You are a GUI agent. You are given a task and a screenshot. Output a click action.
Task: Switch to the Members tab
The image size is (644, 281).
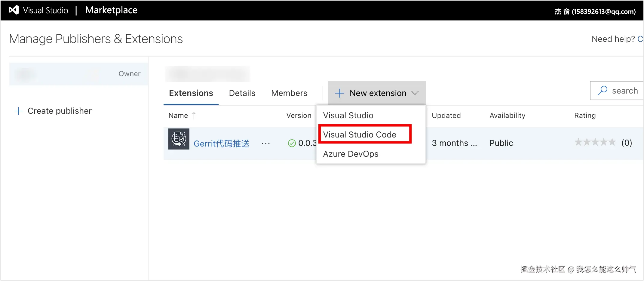coord(289,93)
